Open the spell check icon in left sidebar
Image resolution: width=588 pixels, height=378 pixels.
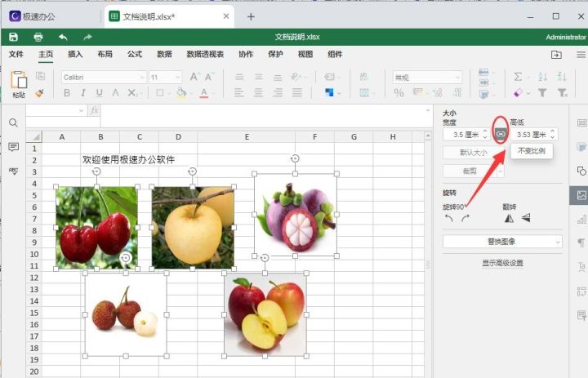click(13, 171)
